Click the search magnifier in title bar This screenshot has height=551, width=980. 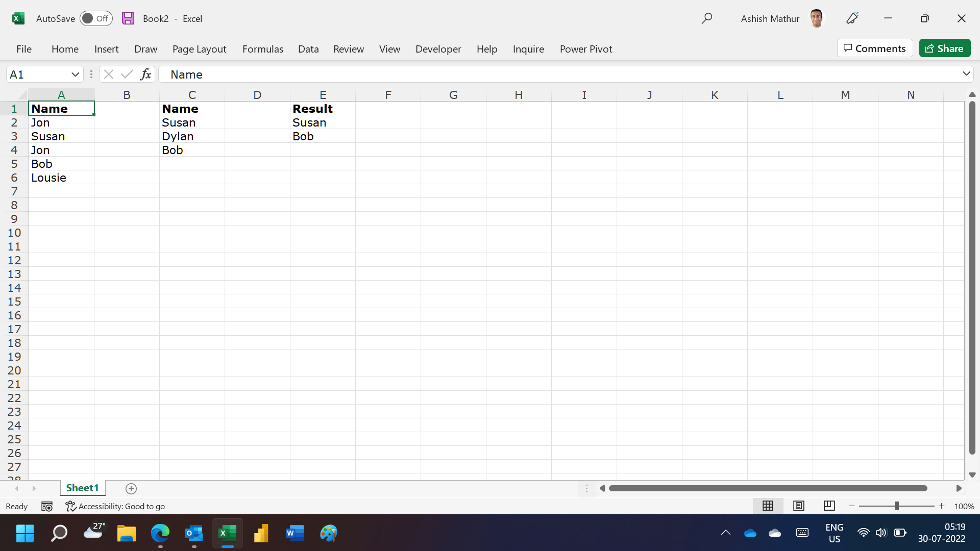[x=706, y=18]
